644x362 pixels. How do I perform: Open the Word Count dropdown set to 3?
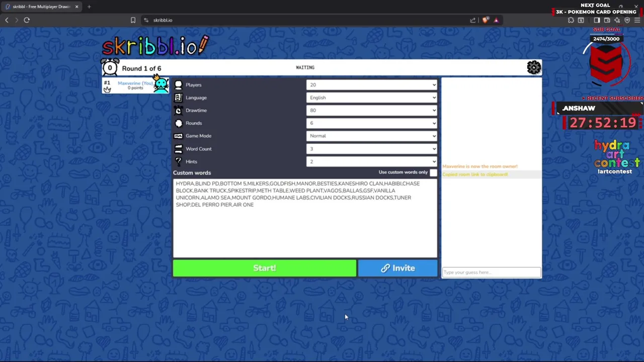click(372, 149)
